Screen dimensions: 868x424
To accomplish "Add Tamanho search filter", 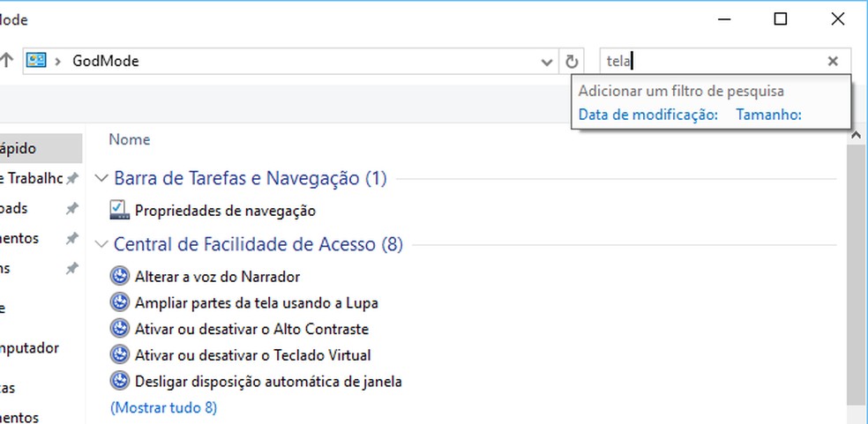I will pyautogui.click(x=769, y=115).
